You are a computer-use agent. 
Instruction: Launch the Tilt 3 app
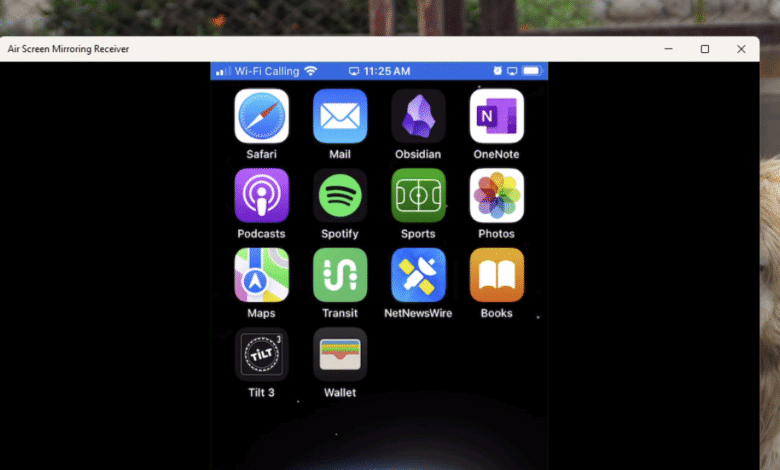coord(261,355)
